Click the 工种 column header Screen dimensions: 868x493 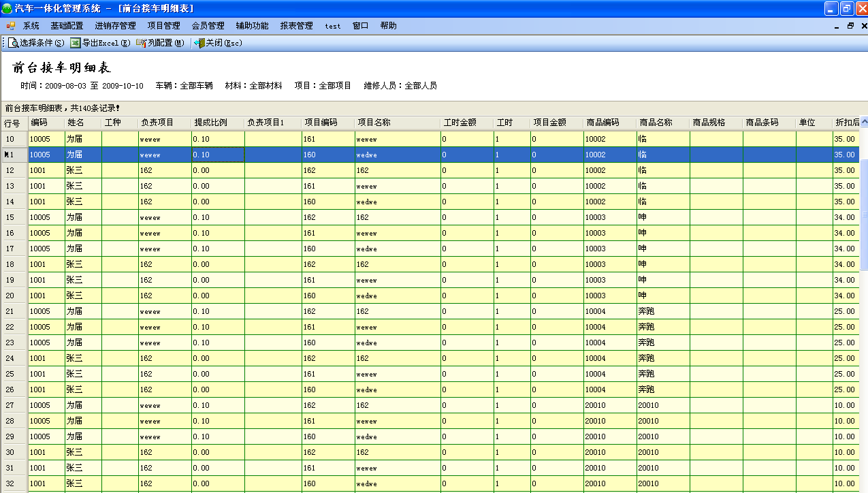120,123
